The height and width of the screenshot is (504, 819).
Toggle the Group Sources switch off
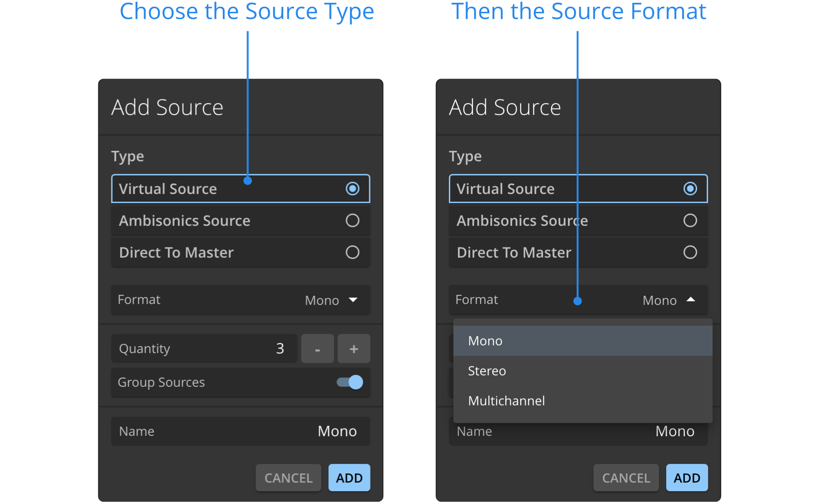[350, 382]
